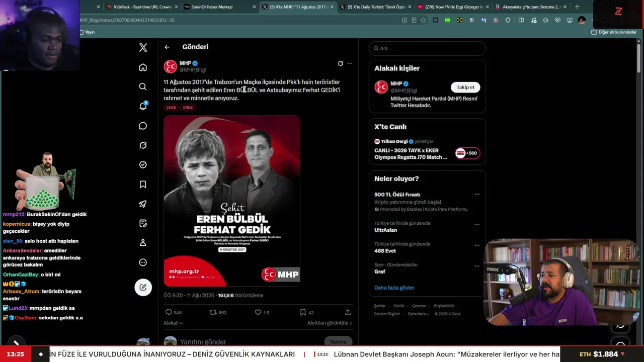Open the three-dot menu on the MHP post

pyautogui.click(x=350, y=63)
